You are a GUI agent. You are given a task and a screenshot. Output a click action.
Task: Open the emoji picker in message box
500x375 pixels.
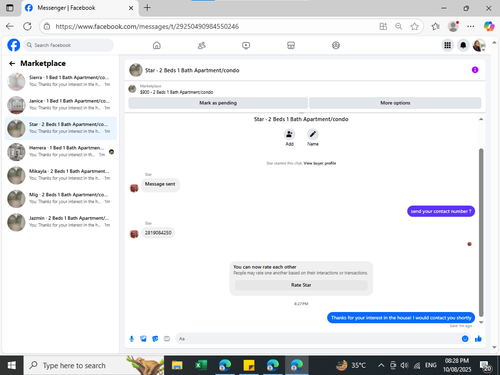[465, 339]
